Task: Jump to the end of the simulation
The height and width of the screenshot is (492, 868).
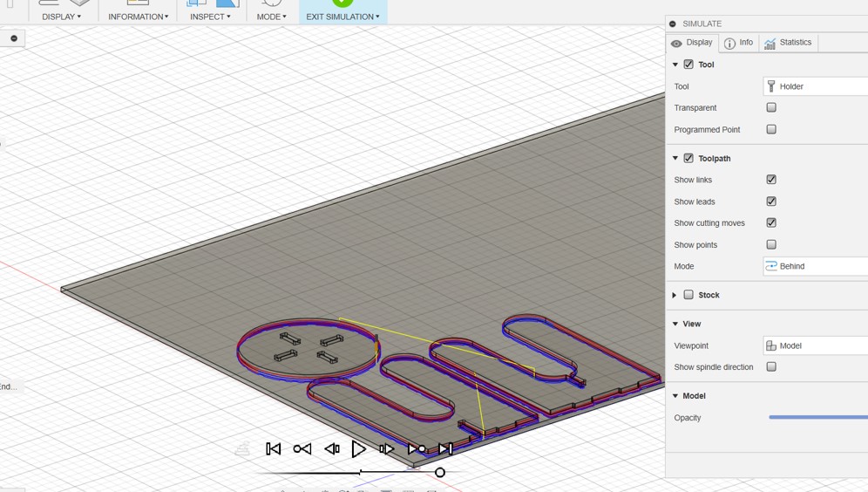Action: tap(445, 448)
